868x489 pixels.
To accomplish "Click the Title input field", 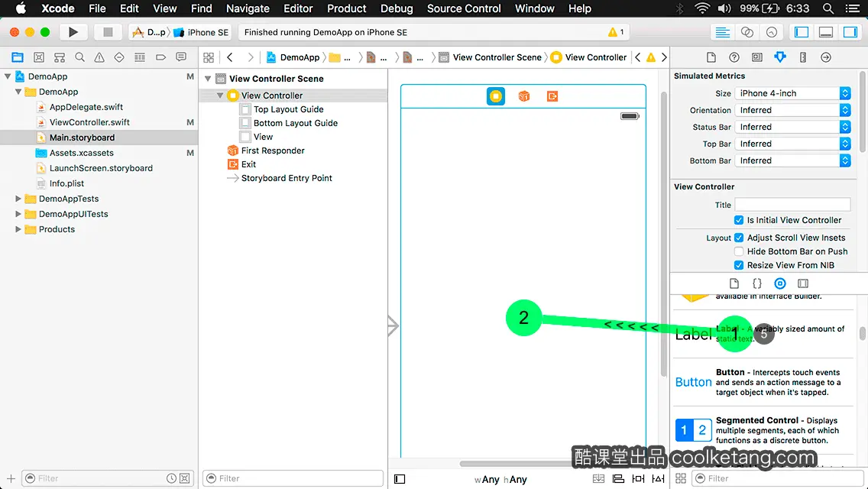I will [792, 204].
